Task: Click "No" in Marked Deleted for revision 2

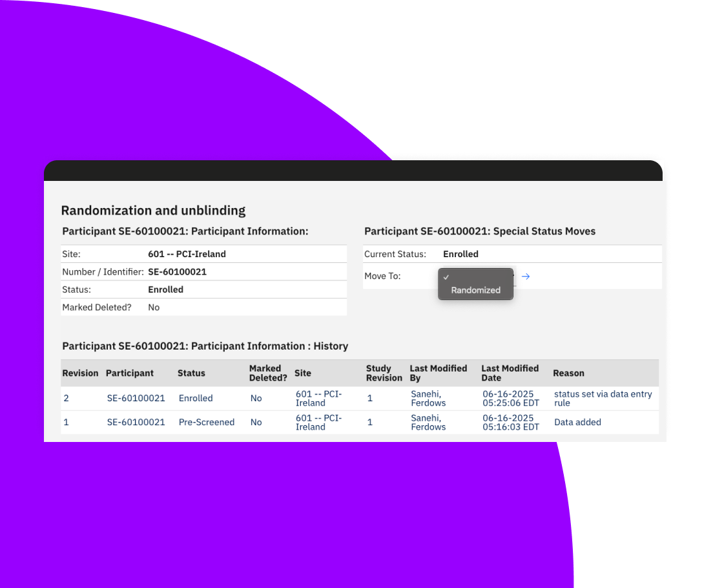Action: [256, 398]
